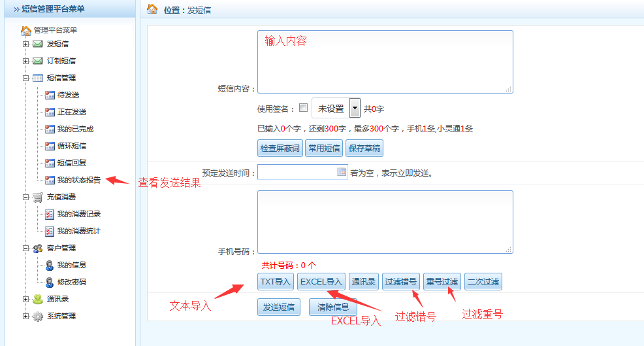The height and width of the screenshot is (346, 644).
Task: Click the 通讯录 button below phone numbers
Action: pyautogui.click(x=364, y=282)
